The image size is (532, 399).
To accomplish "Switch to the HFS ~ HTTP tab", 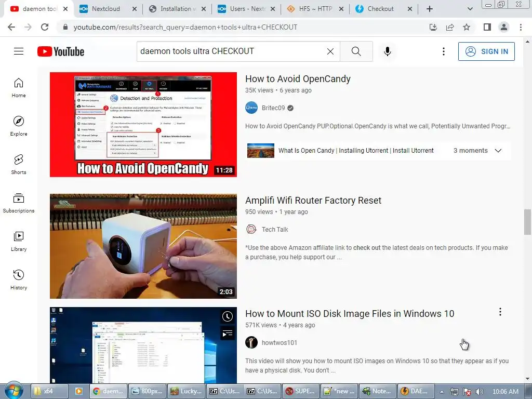I will tap(315, 9).
